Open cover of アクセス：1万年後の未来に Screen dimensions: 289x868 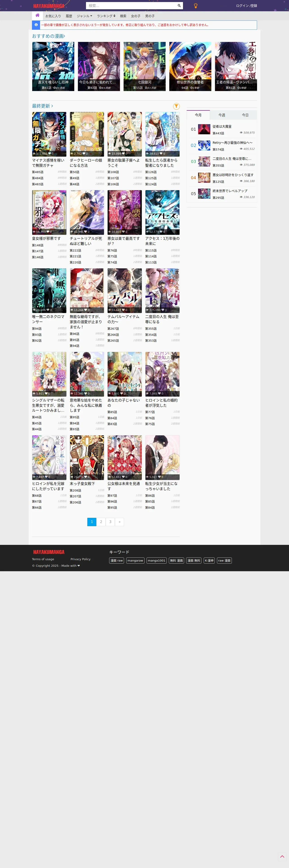click(x=163, y=212)
